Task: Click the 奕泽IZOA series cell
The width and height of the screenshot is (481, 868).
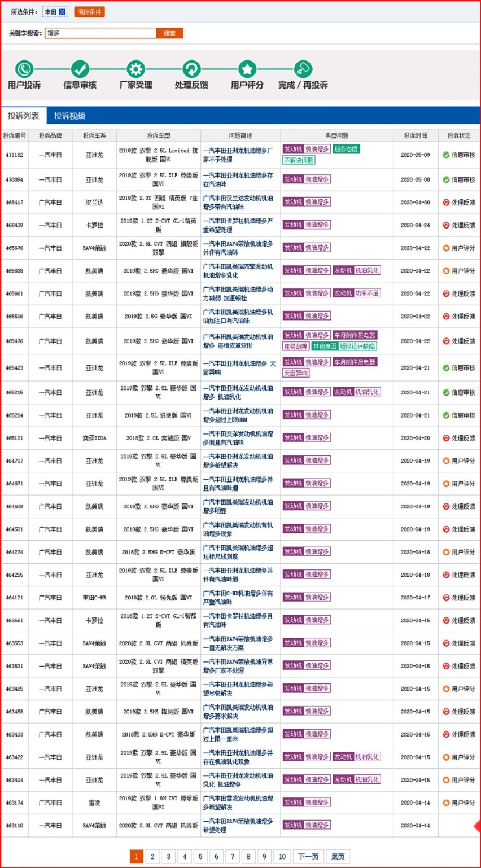Action: click(x=94, y=438)
